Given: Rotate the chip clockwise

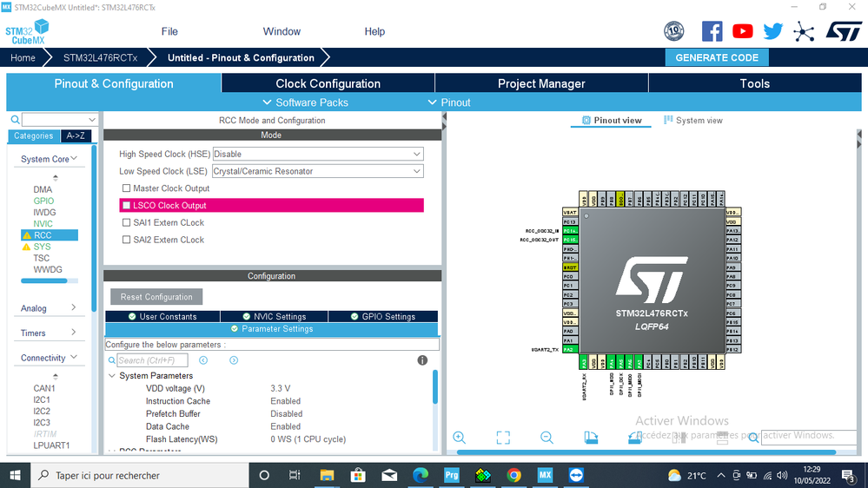Looking at the screenshot, I should [x=591, y=438].
